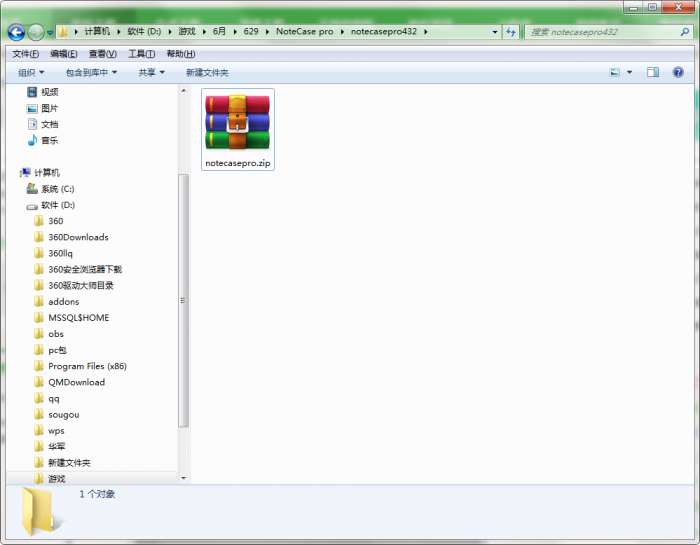Select 629 breadcrumb segment
The width and height of the screenshot is (700, 545).
(x=251, y=31)
